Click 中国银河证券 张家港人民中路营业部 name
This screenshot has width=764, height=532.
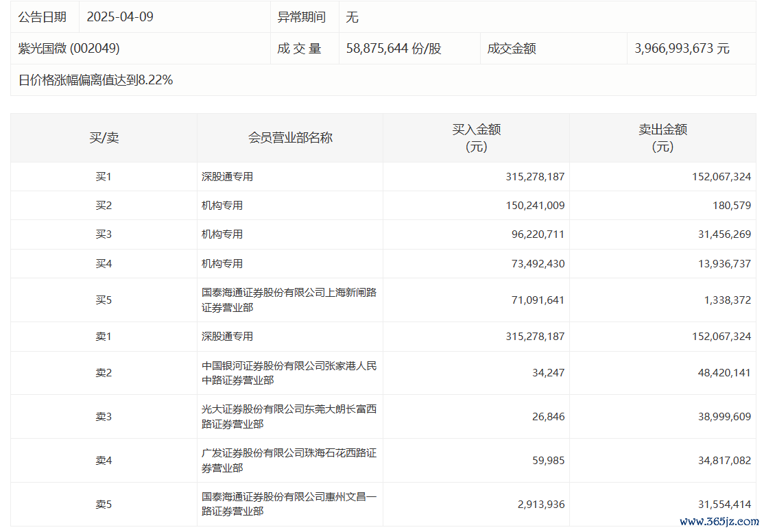coord(289,373)
